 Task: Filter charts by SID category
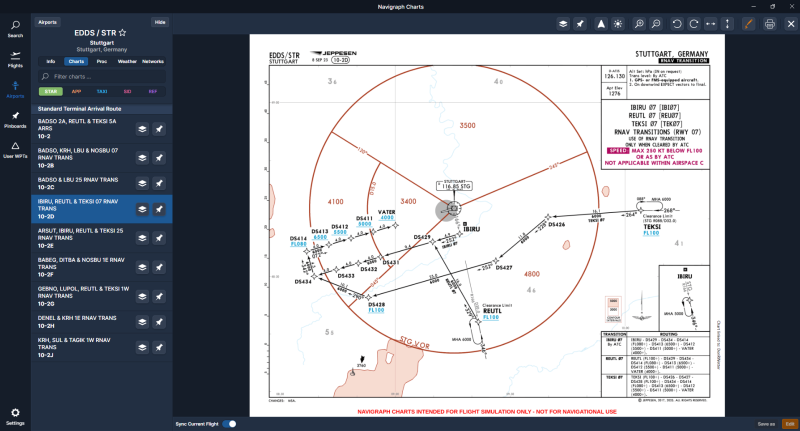pos(128,91)
